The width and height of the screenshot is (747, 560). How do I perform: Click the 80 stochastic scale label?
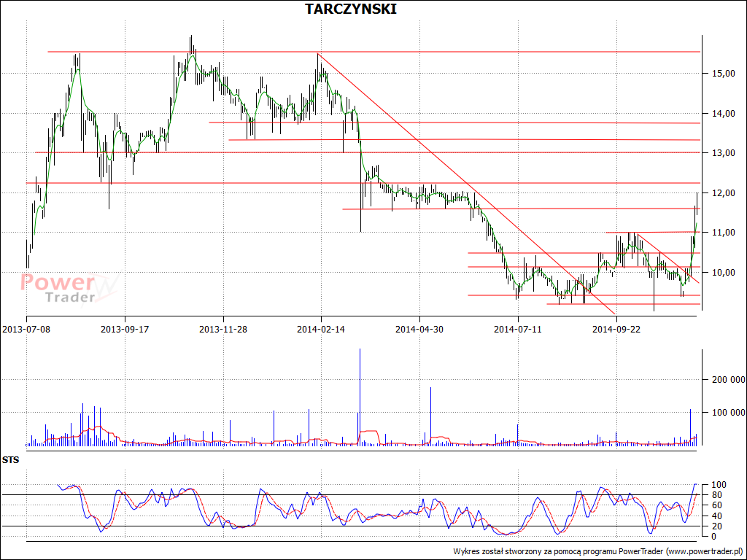[719, 495]
